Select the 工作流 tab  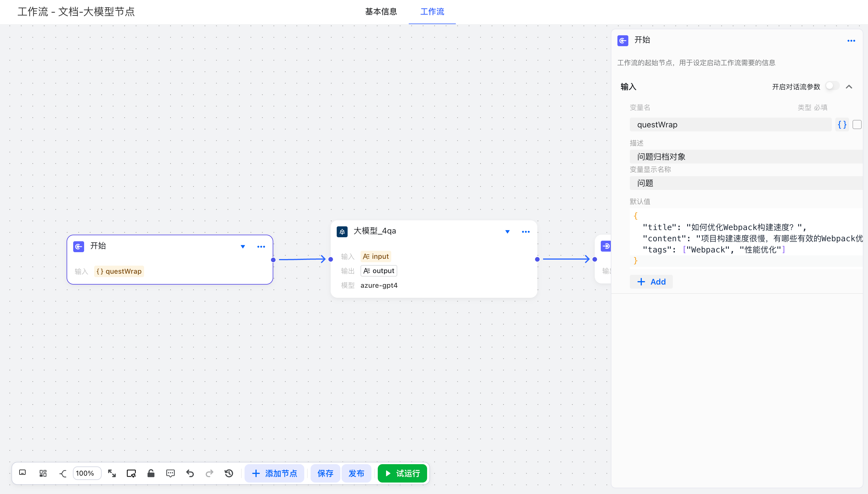[432, 11]
